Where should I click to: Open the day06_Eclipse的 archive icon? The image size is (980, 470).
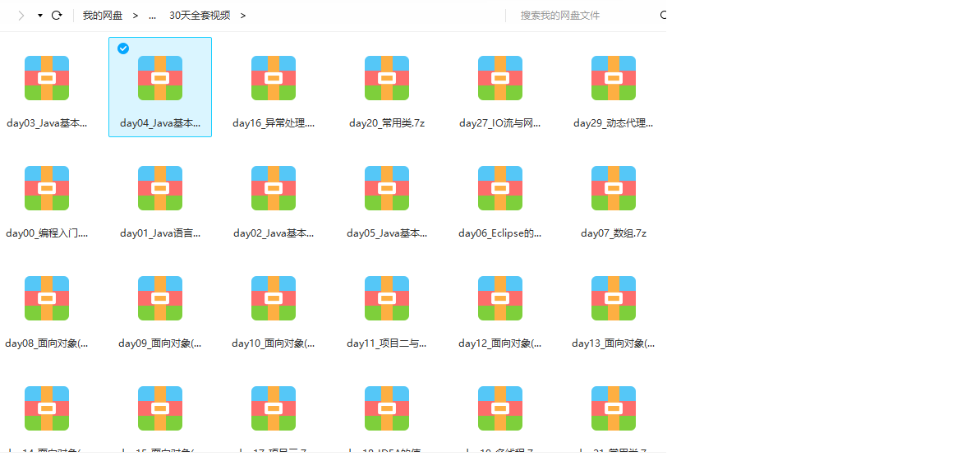click(500, 188)
